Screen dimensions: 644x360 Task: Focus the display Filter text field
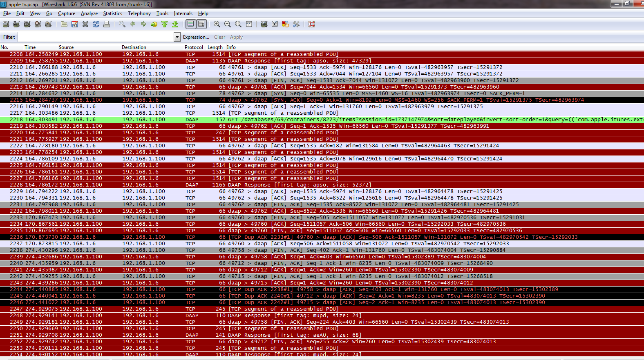point(96,37)
